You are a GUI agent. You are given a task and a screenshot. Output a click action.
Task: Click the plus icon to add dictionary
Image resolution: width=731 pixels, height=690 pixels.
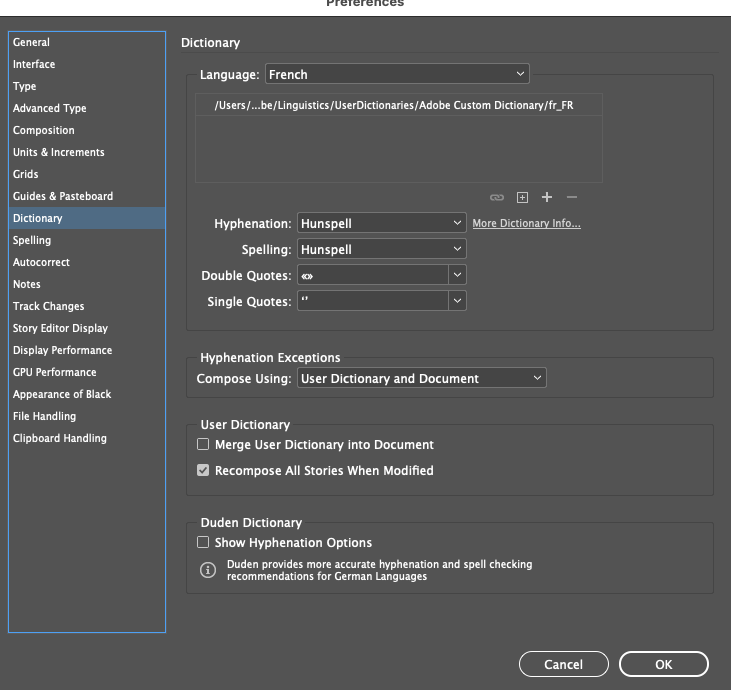[x=547, y=198]
